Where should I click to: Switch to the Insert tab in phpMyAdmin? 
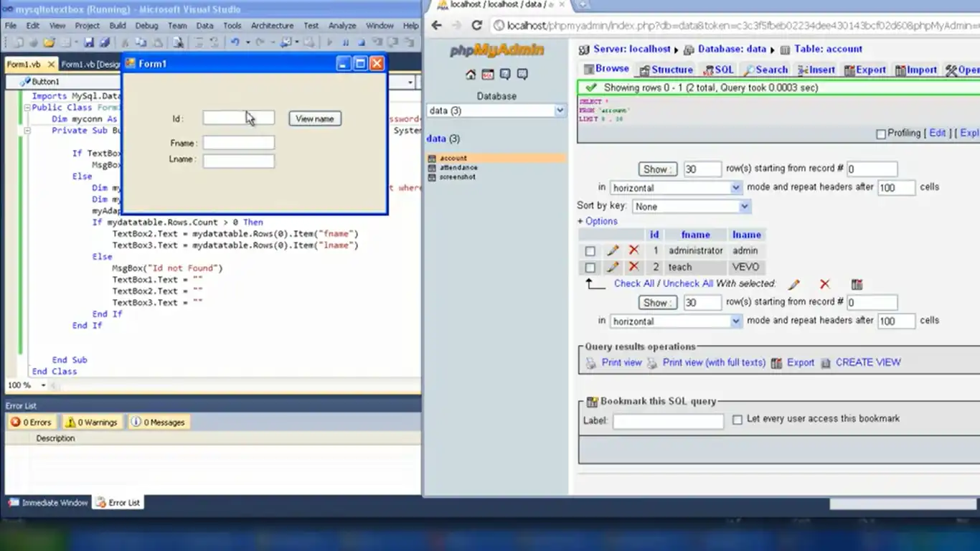[816, 70]
